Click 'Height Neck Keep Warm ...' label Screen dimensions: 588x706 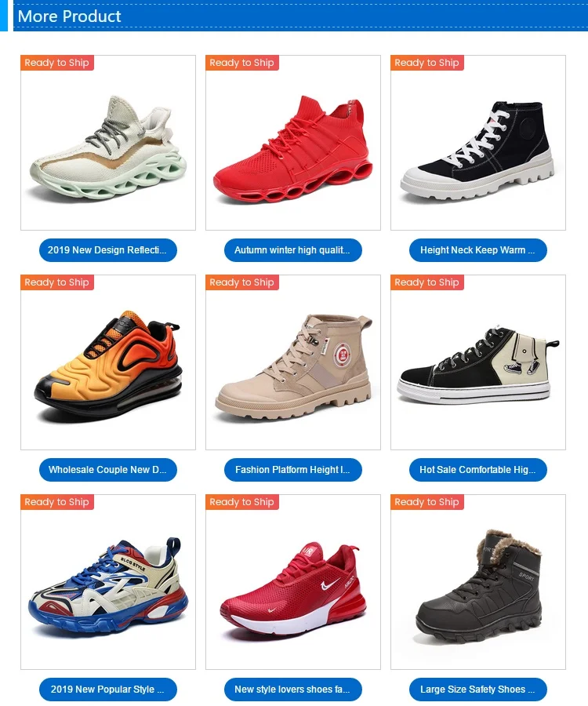coord(477,250)
